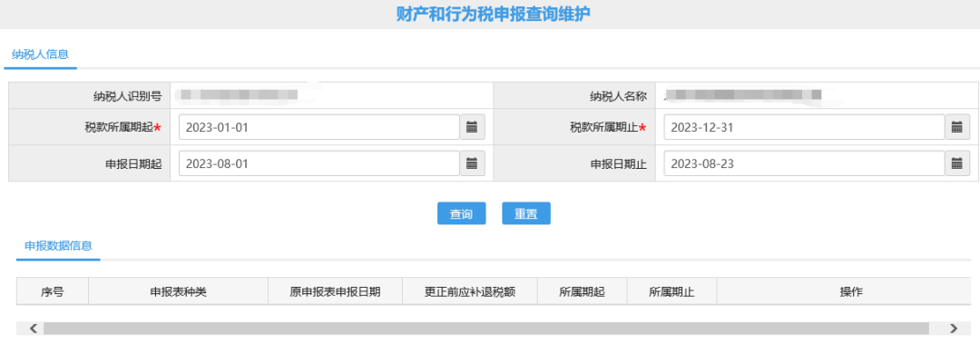Open calendar for 税款所属期起 date
980x345 pixels.
click(x=472, y=127)
